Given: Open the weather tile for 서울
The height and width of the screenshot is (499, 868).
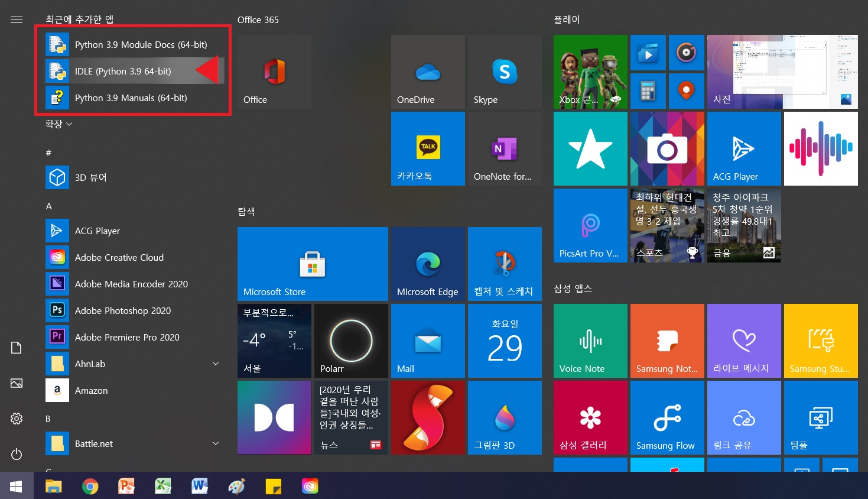Looking at the screenshot, I should [x=274, y=341].
